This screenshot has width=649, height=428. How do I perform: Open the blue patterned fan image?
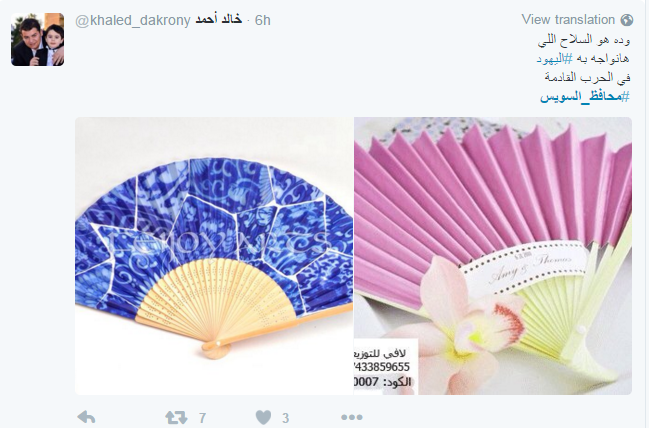coord(214,256)
